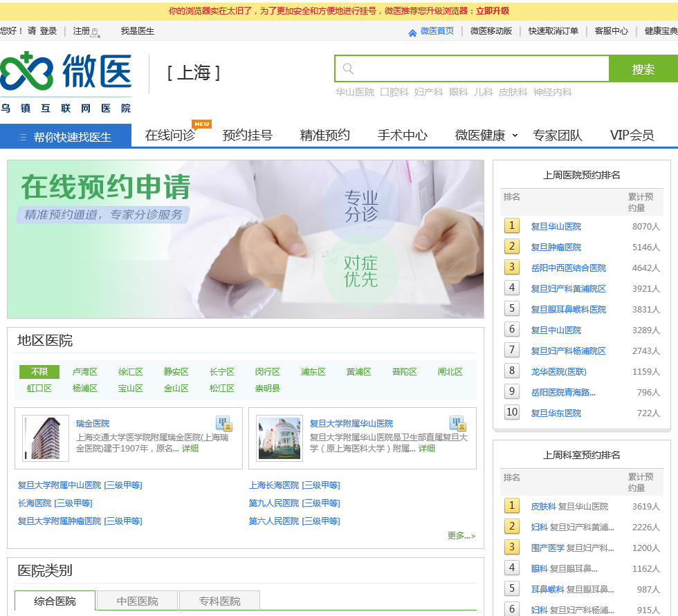Click 神经内科 search suggestion
This screenshot has width=678, height=616.
(x=552, y=92)
